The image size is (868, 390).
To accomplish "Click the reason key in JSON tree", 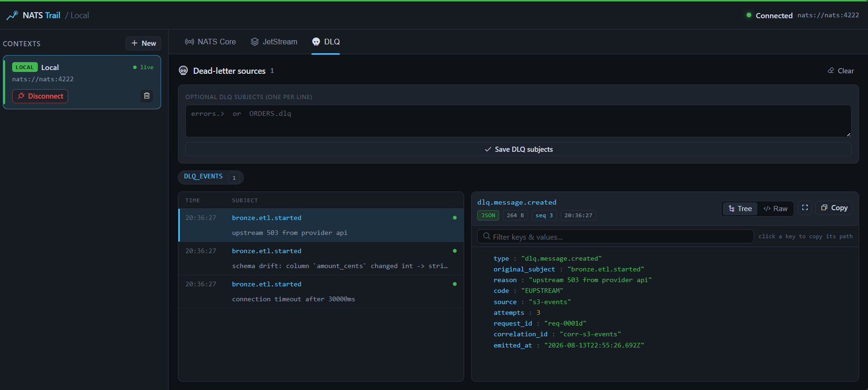I will coord(505,280).
